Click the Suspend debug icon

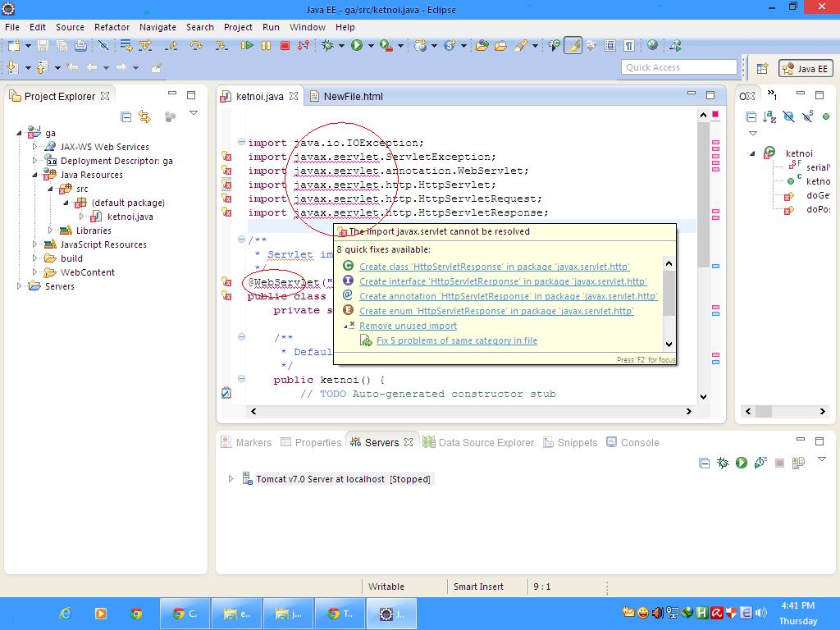267,46
